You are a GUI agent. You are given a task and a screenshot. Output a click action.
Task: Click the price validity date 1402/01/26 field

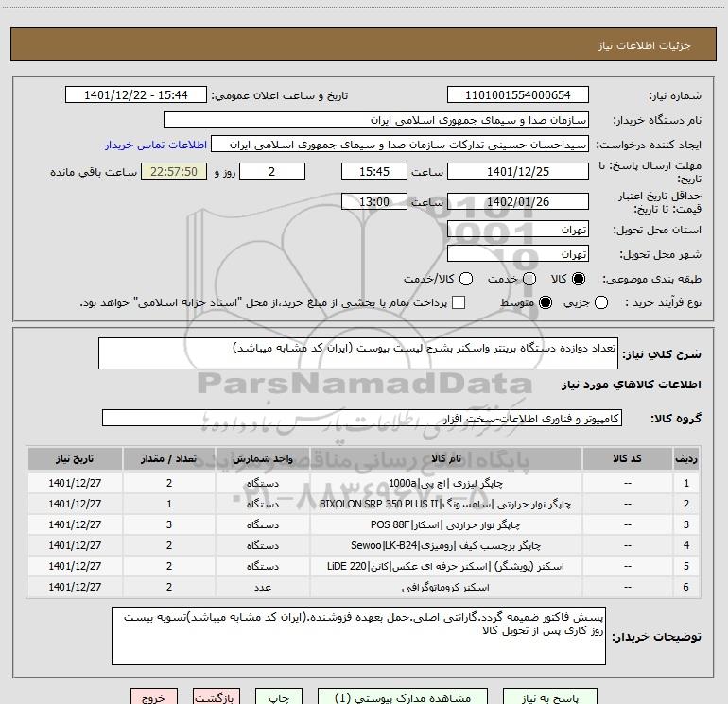pyautogui.click(x=518, y=201)
